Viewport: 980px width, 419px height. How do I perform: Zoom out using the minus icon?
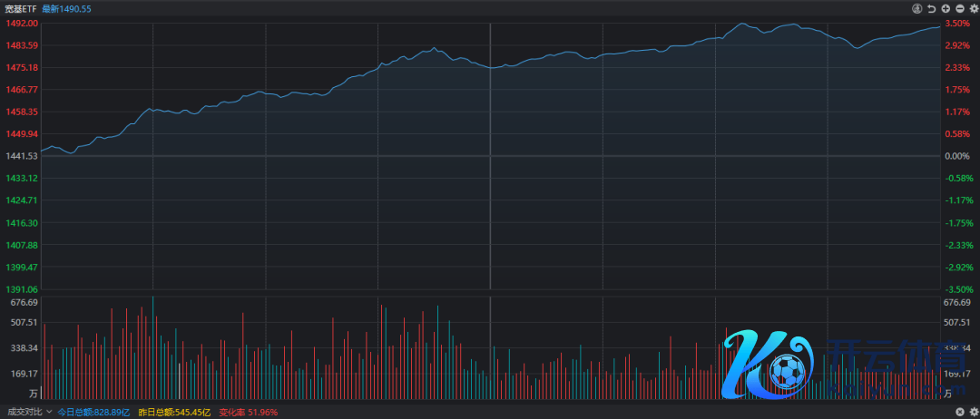[960, 9]
